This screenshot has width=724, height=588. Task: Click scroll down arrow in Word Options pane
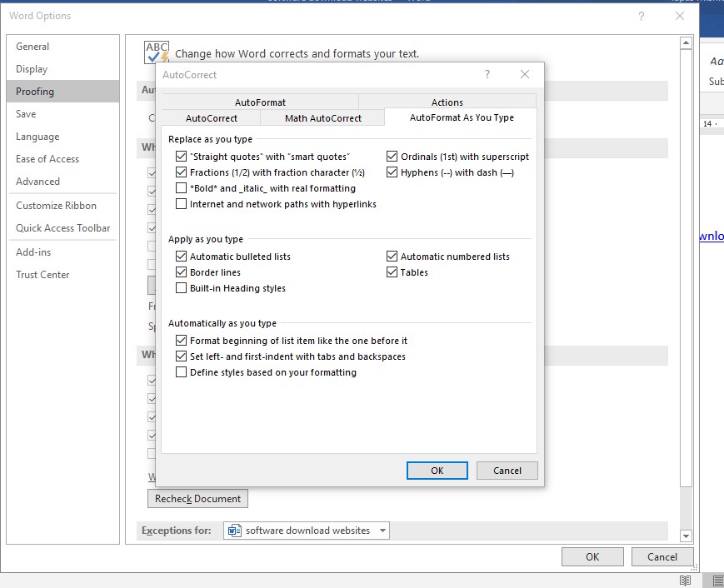687,536
